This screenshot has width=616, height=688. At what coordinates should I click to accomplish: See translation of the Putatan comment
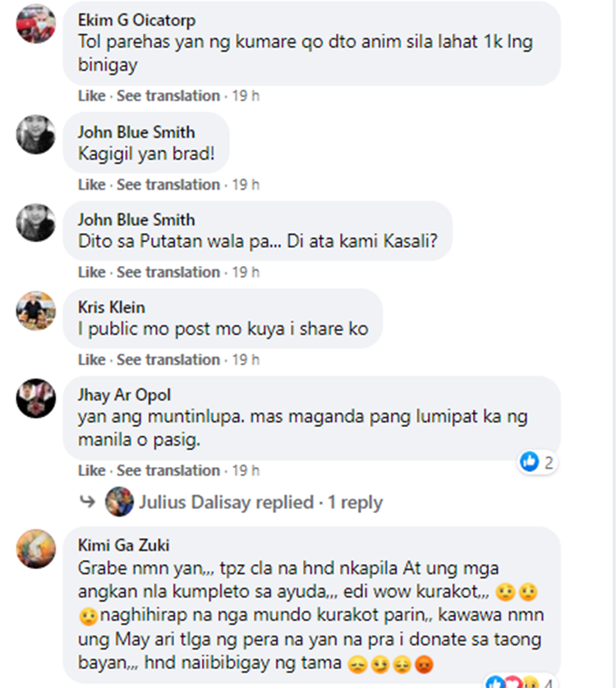(168, 272)
